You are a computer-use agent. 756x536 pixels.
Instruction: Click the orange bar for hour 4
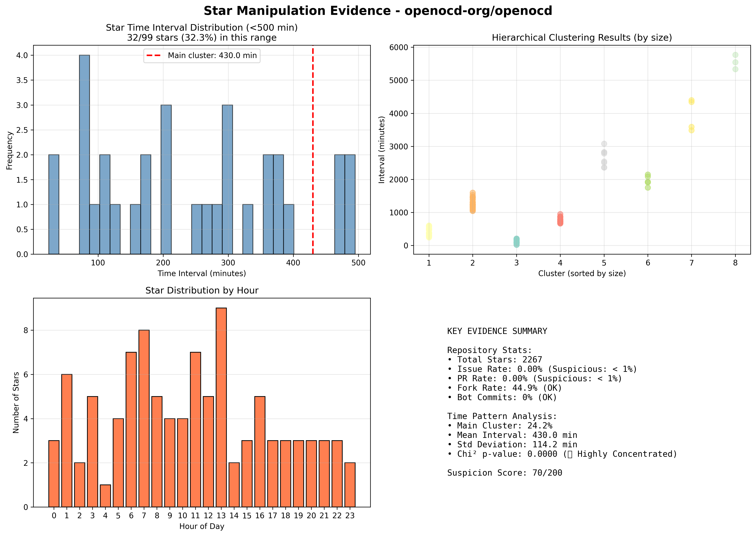pos(105,496)
